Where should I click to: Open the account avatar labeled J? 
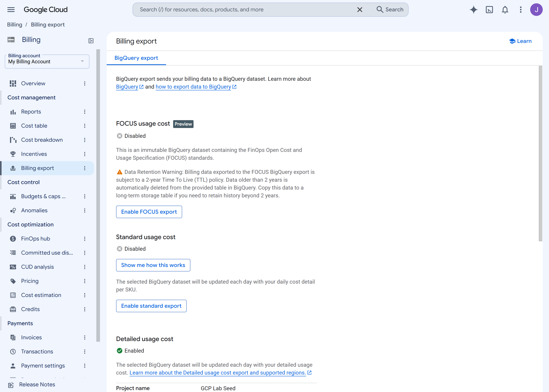536,10
